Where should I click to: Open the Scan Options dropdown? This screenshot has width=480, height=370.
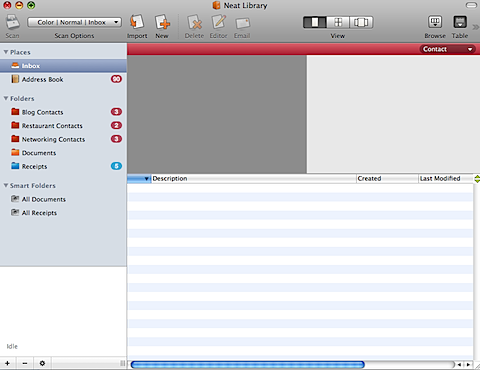coord(74,22)
